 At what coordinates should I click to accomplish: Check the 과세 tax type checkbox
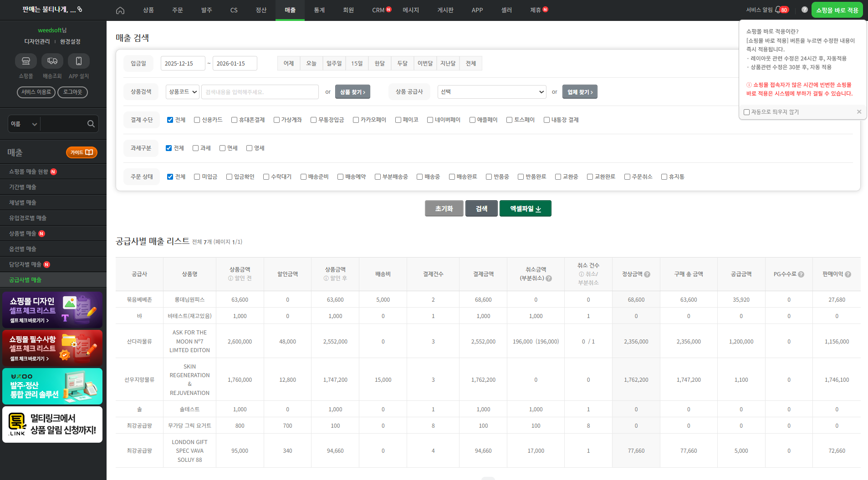click(195, 148)
